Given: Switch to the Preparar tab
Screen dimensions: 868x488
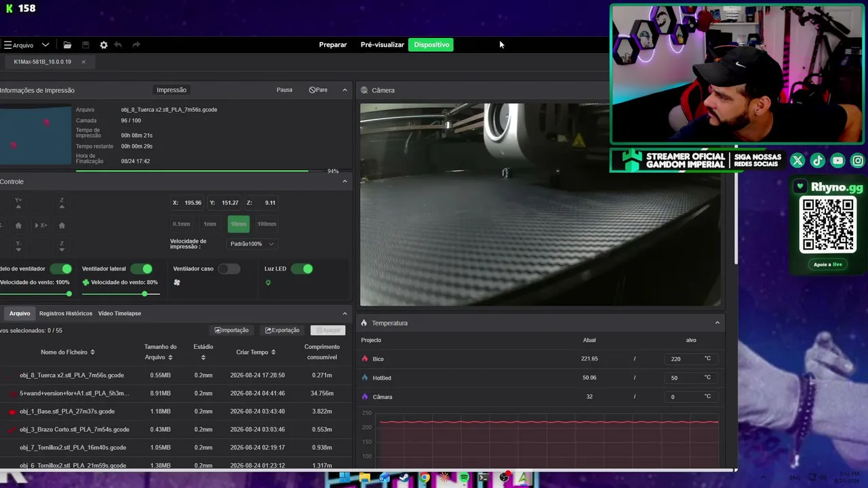Looking at the screenshot, I should pos(333,45).
